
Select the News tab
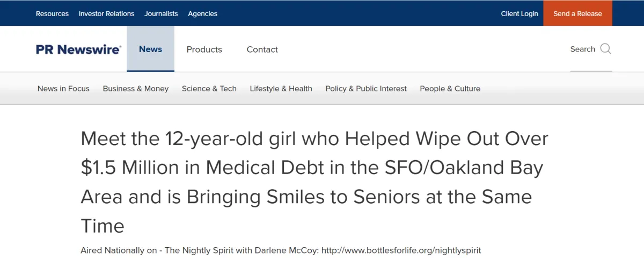point(150,49)
